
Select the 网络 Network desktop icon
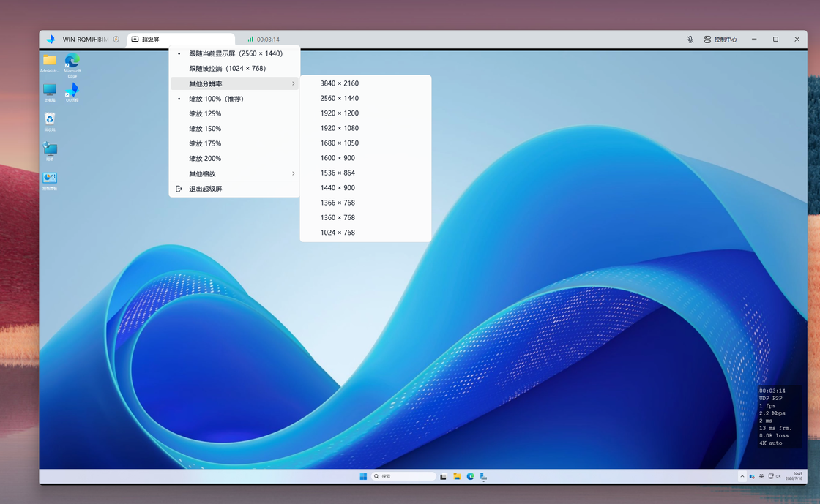coord(50,151)
